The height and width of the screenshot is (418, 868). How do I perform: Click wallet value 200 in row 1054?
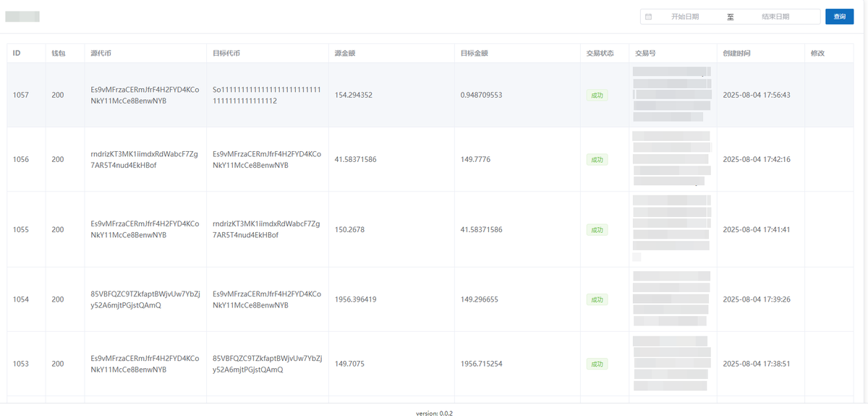(x=58, y=299)
